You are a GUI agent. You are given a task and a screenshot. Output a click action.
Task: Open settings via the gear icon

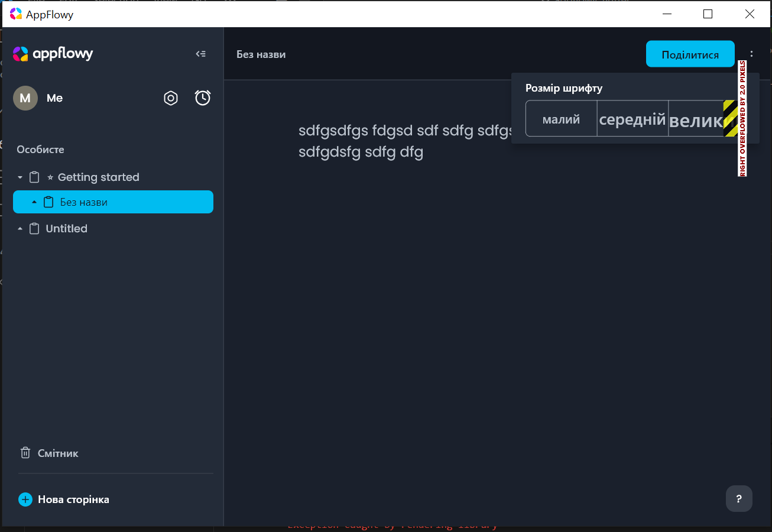pos(170,98)
